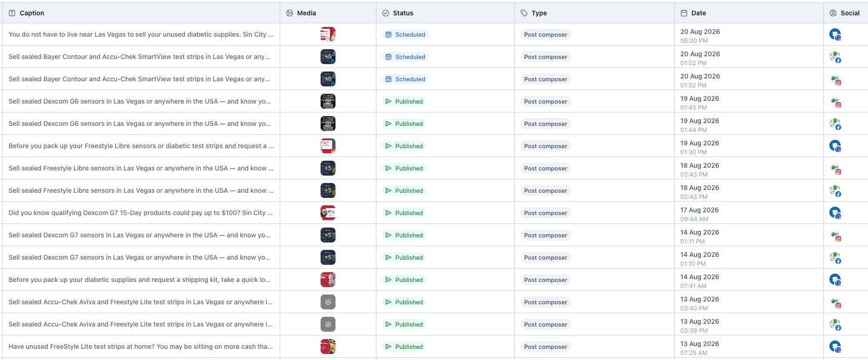Viewport: 868px width, 360px height.
Task: Select the date 20 Aug 2026 06:00 PM
Action: [x=700, y=36]
